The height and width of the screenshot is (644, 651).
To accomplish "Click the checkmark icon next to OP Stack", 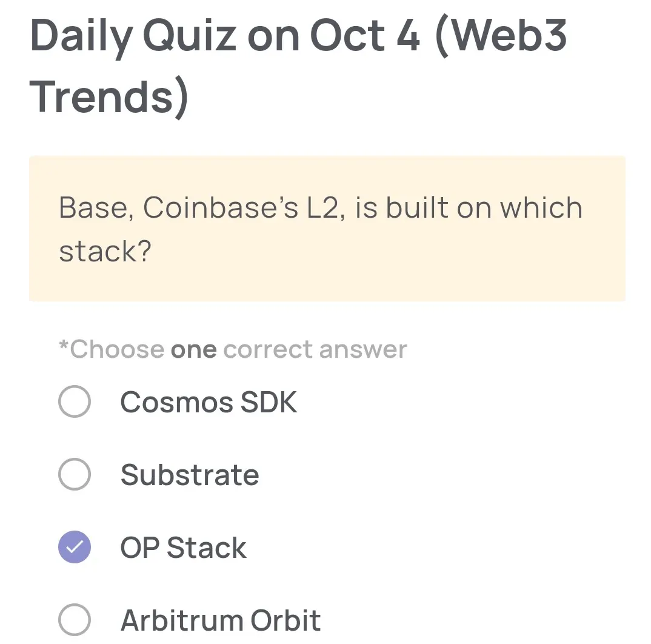I will [74, 548].
